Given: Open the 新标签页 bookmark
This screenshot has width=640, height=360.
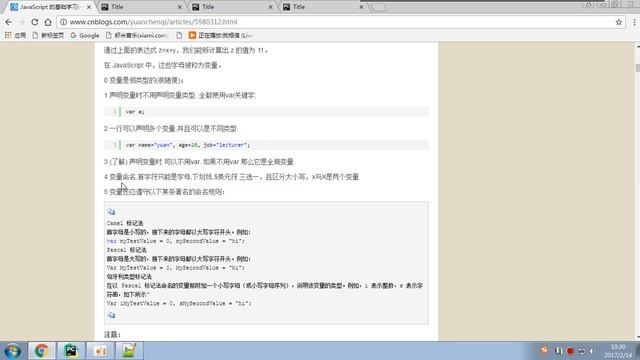Looking at the screenshot, I should (48, 36).
